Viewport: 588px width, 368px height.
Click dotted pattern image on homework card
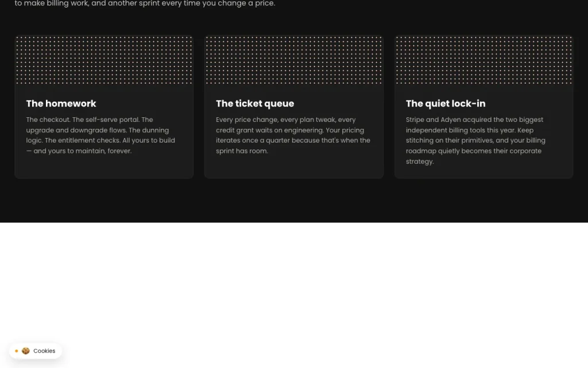(104, 60)
